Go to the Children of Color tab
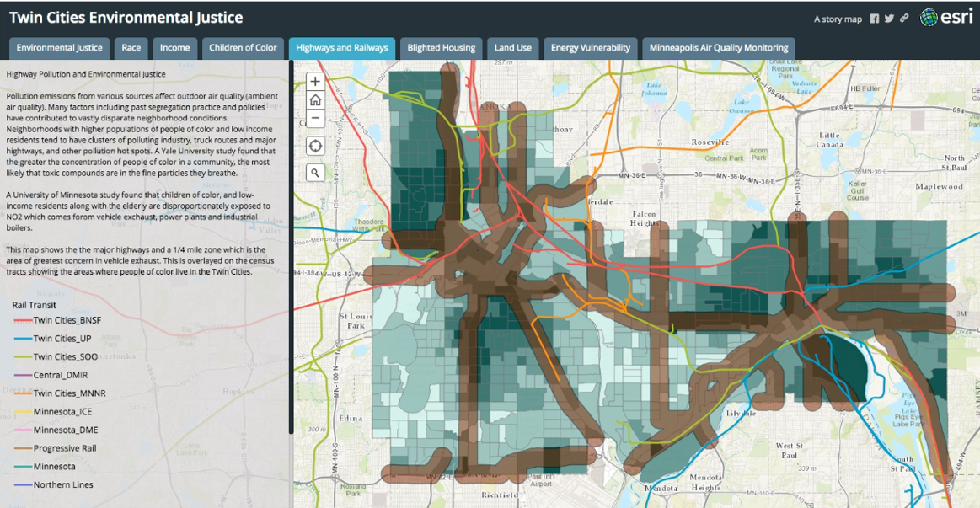 (243, 48)
